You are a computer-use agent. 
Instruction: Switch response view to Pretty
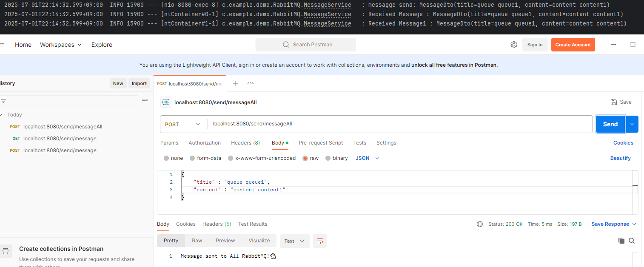(171, 241)
